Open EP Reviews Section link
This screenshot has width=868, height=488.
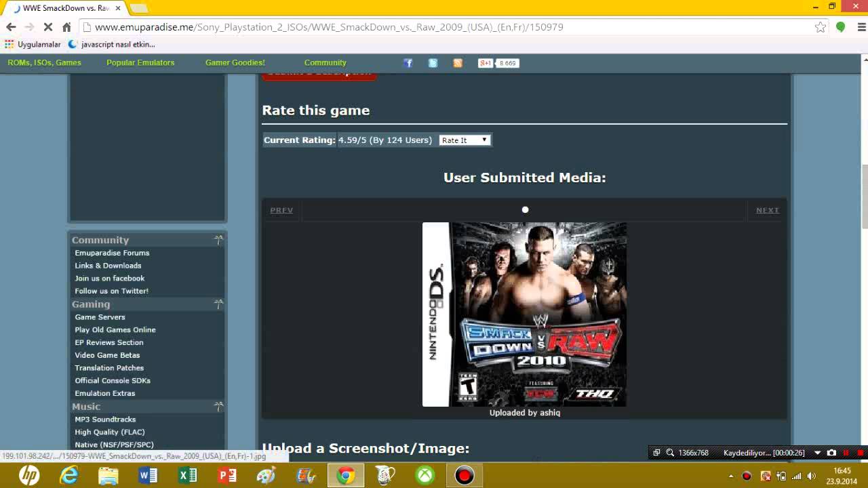click(x=109, y=342)
